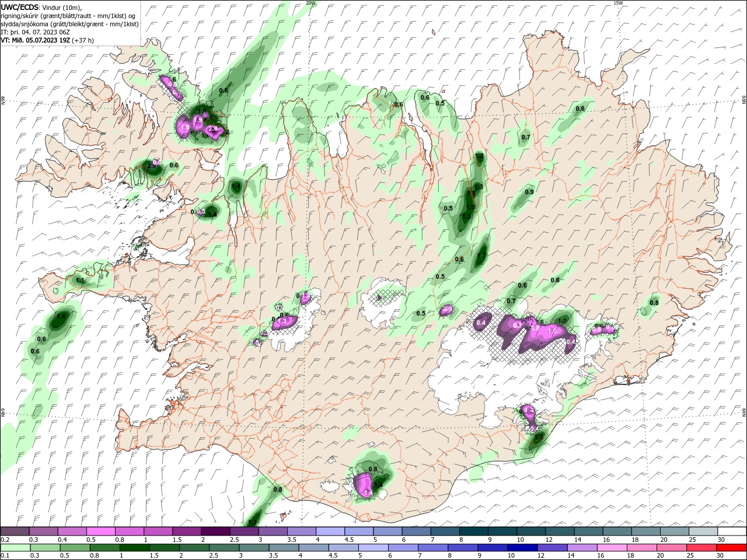The width and height of the screenshot is (747, 560).
Task: Pick the palest green rain swatch starting at 0.1
Action: (x=15, y=548)
